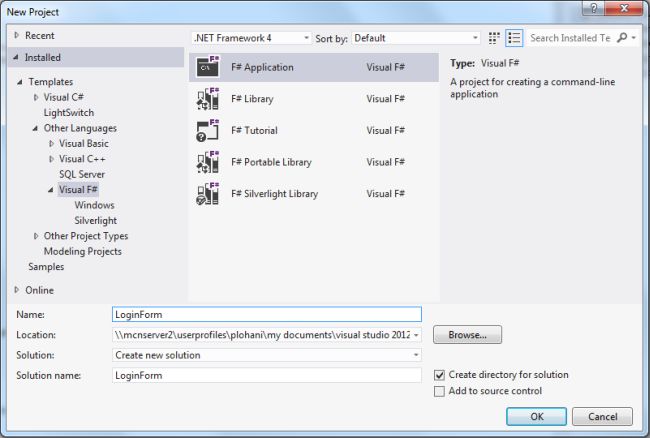This screenshot has height=438, width=650.
Task: Click the search magnifier icon
Action: [622, 38]
